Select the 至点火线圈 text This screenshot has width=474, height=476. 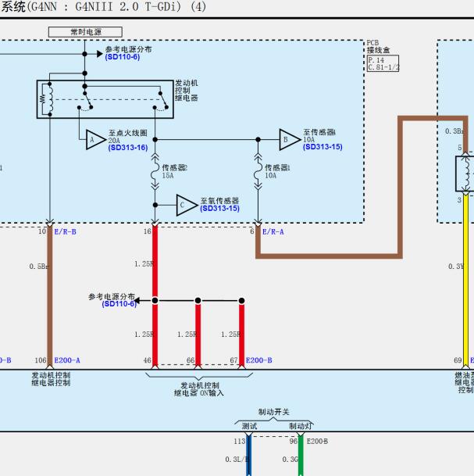127,133
